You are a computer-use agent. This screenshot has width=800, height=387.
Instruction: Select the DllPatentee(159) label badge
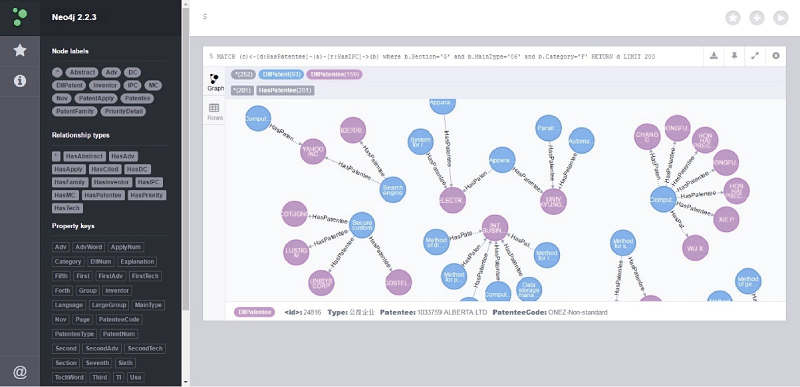tap(334, 74)
